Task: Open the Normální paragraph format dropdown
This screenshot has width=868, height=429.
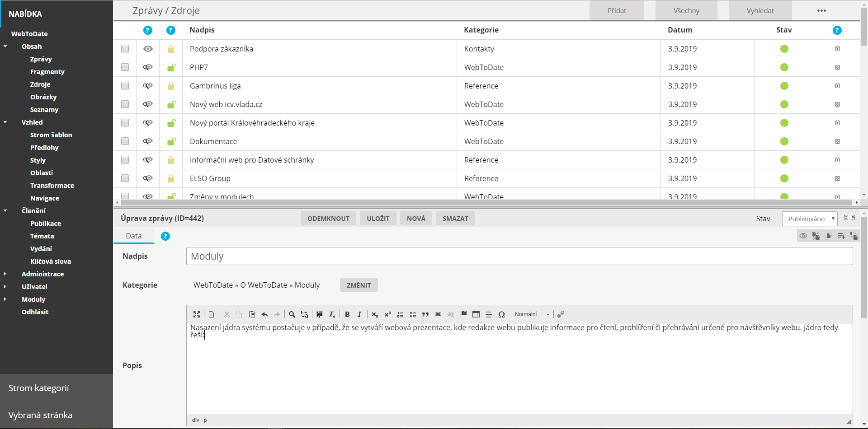Action: (x=532, y=314)
